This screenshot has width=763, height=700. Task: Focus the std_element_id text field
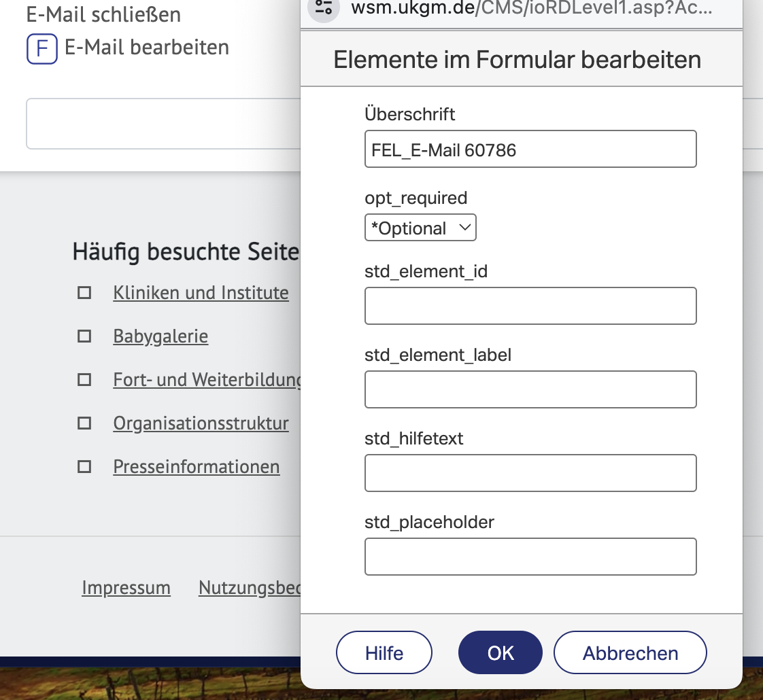(530, 306)
